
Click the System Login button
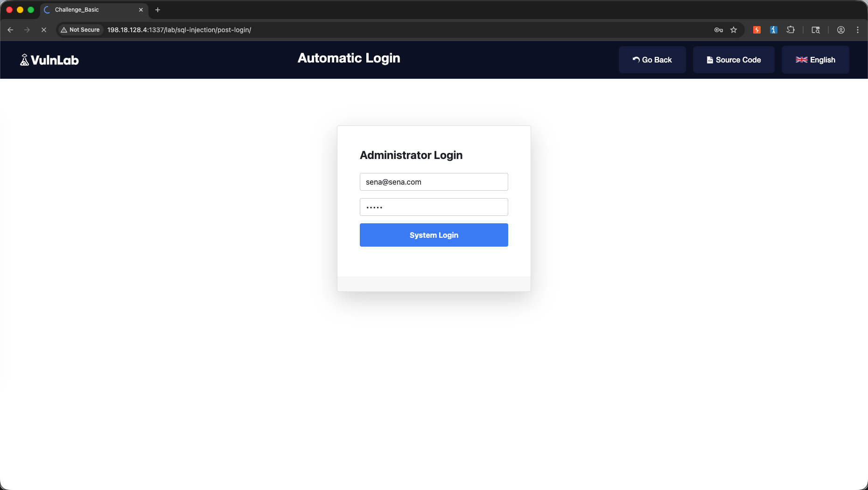(434, 235)
